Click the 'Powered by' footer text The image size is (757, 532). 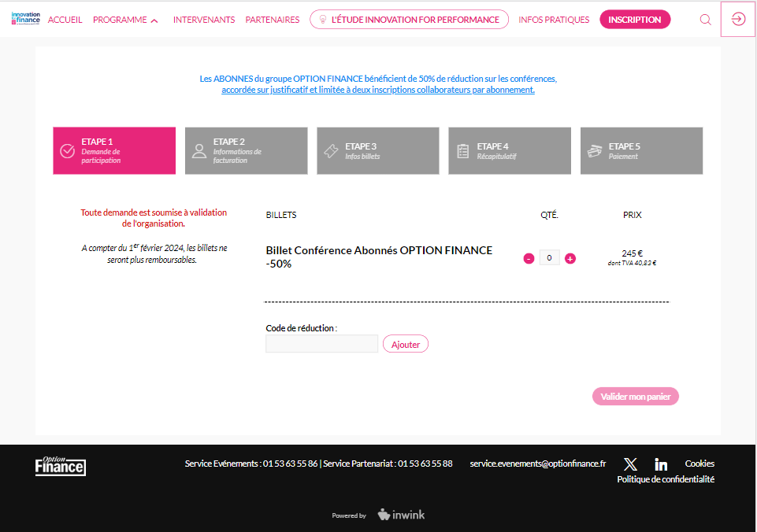click(349, 515)
